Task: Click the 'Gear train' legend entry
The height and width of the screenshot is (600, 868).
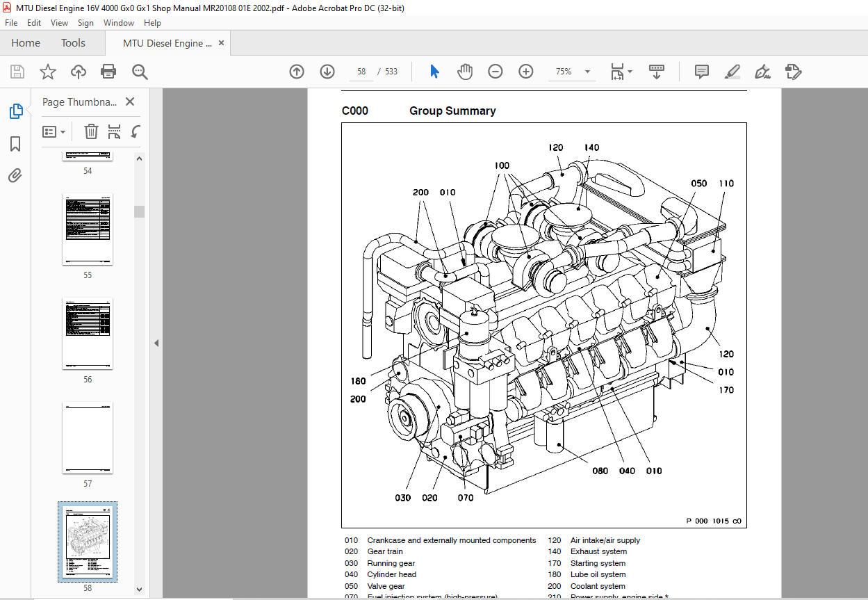Action: point(385,551)
